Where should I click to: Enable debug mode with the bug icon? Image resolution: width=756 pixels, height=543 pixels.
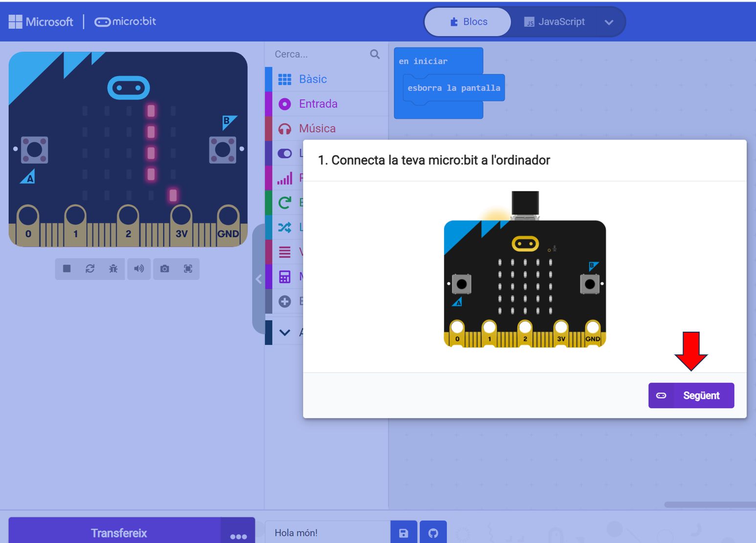coord(113,269)
